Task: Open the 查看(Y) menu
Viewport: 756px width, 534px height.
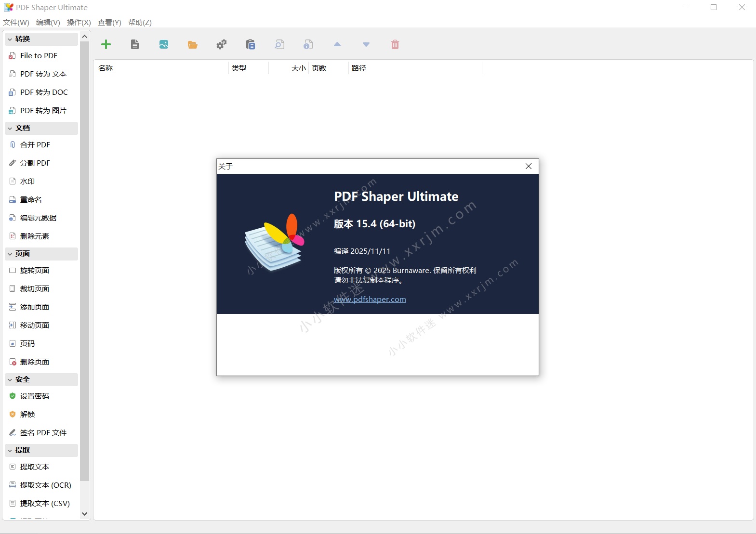Action: coord(110,23)
